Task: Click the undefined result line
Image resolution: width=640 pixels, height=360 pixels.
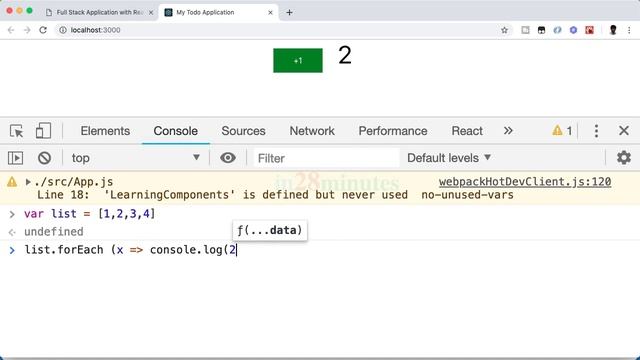Action: point(53,232)
